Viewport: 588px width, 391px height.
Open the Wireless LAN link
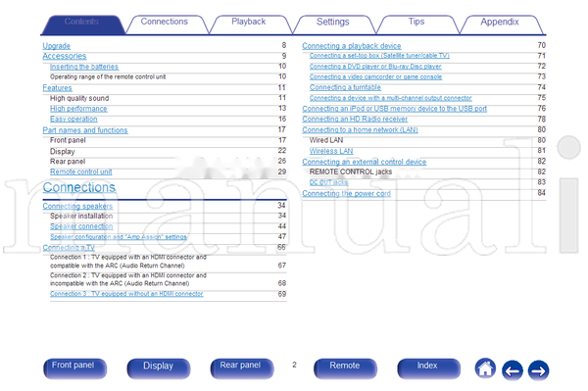[x=331, y=151]
